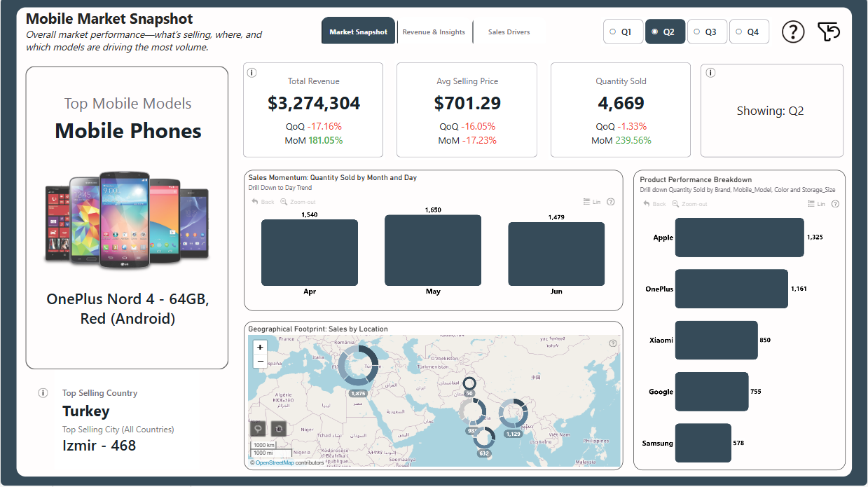This screenshot has width=868, height=487.
Task: Zoom out on the map with minus button
Action: click(261, 361)
